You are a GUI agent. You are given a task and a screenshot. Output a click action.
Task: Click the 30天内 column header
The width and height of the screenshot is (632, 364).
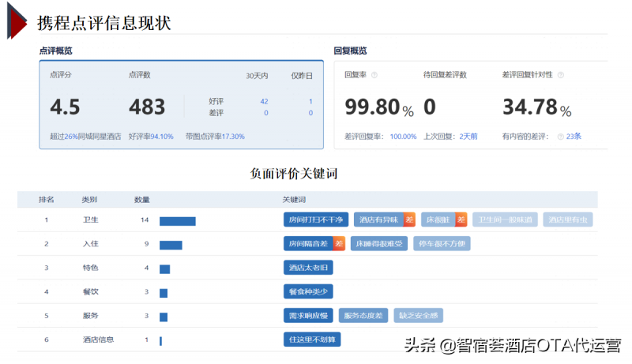(x=257, y=76)
